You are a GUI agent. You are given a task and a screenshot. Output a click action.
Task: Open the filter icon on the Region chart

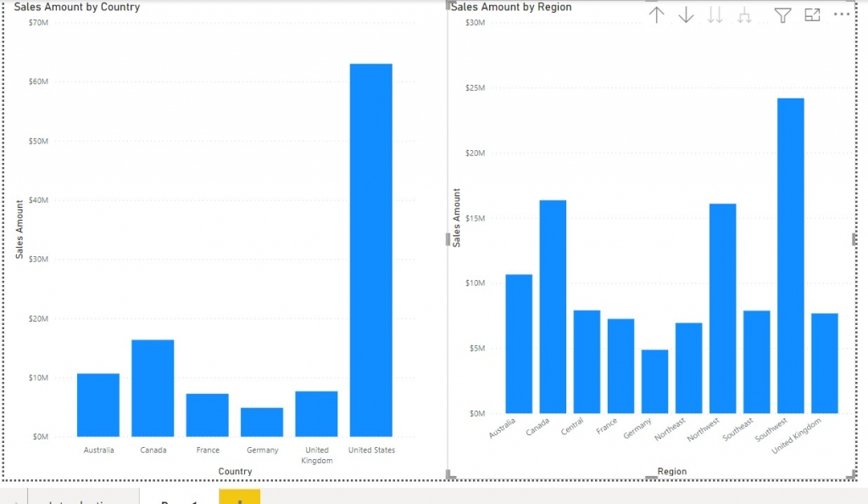781,14
